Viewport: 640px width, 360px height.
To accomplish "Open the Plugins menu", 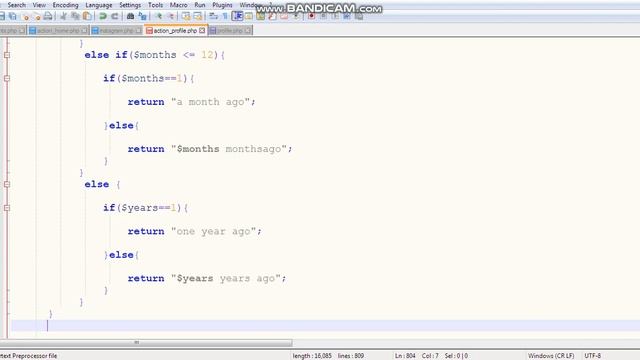I will pyautogui.click(x=222, y=5).
